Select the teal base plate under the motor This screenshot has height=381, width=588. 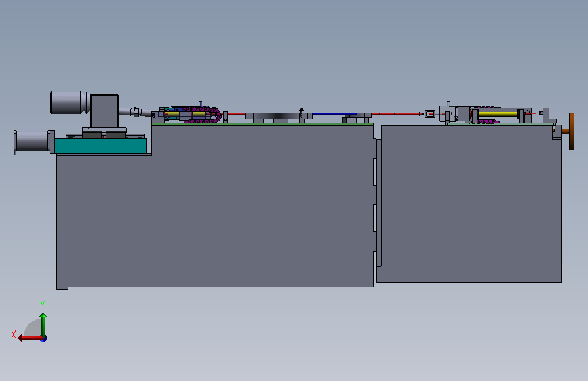click(100, 146)
